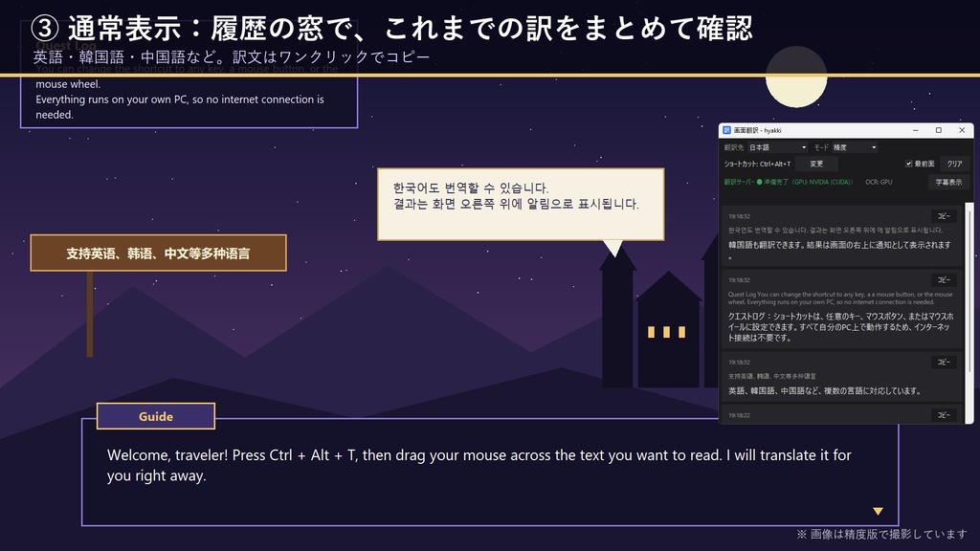The width and height of the screenshot is (980, 551).
Task: Select the クエストログ translated text
Action: click(841, 327)
